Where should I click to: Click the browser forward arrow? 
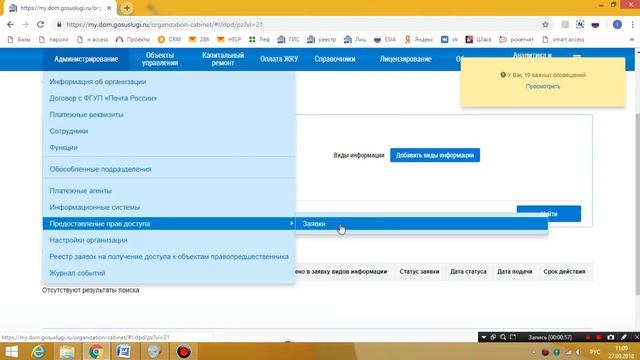25,24
